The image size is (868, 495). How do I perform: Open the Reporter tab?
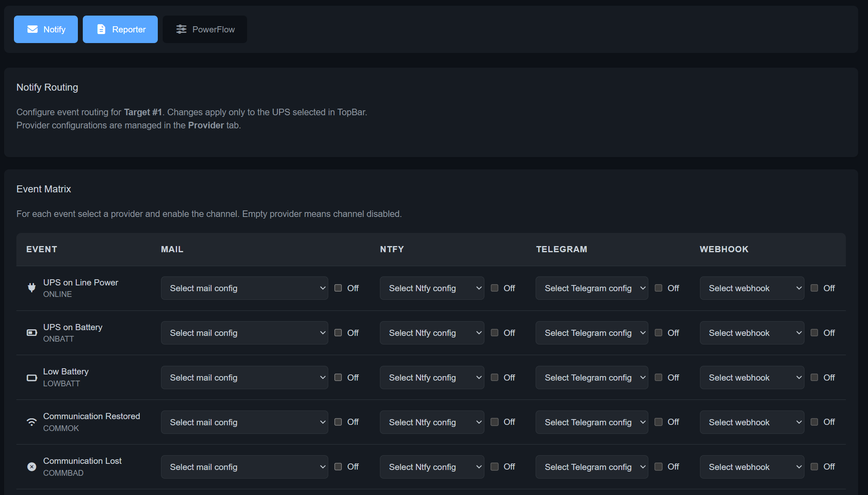point(120,29)
